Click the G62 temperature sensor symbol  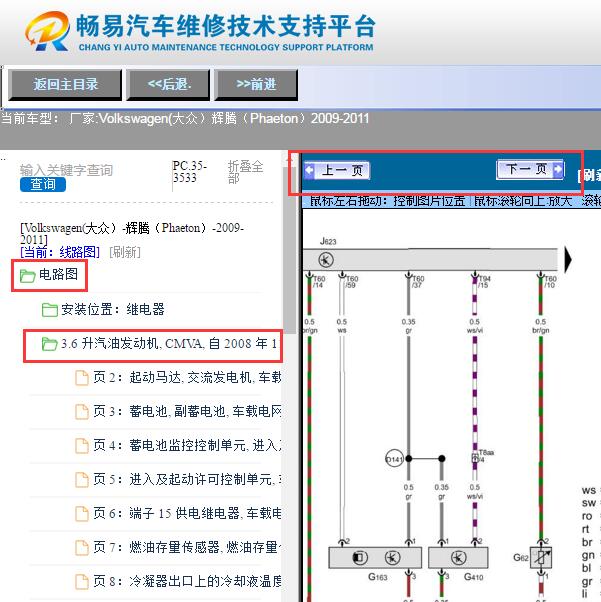click(541, 557)
